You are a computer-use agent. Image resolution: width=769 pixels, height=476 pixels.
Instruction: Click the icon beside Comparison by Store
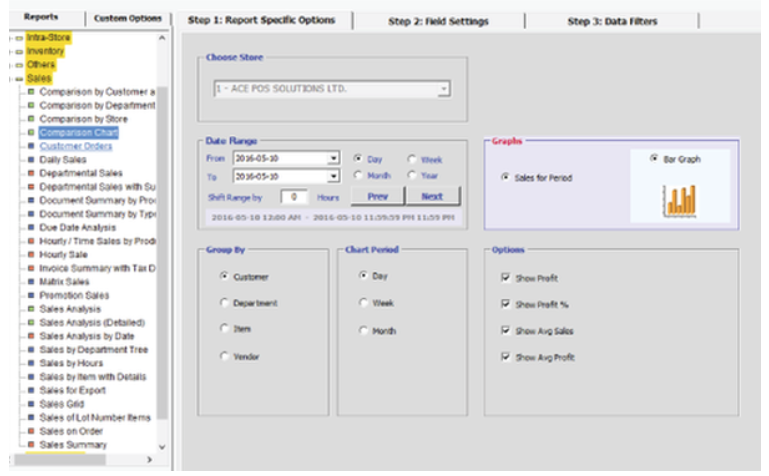[31, 119]
